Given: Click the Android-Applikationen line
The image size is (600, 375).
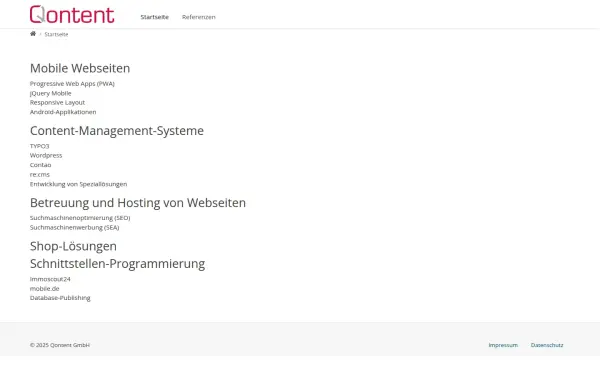Looking at the screenshot, I should coord(63,112).
